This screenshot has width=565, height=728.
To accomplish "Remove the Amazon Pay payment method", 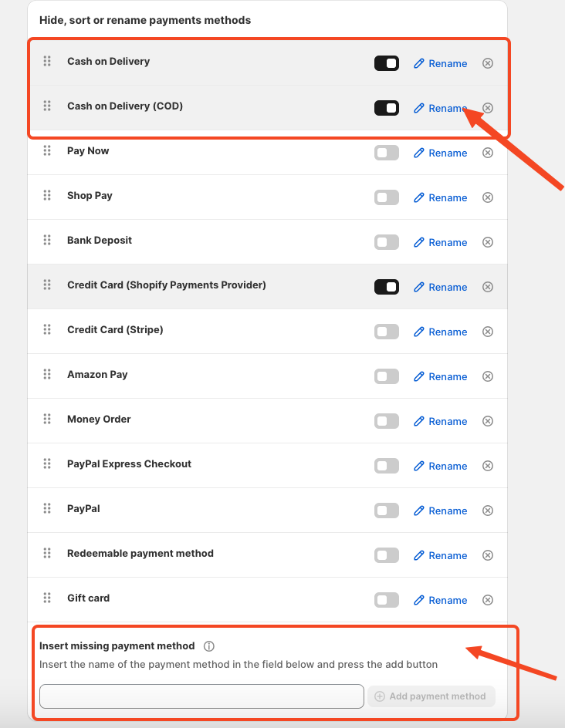I will [488, 376].
